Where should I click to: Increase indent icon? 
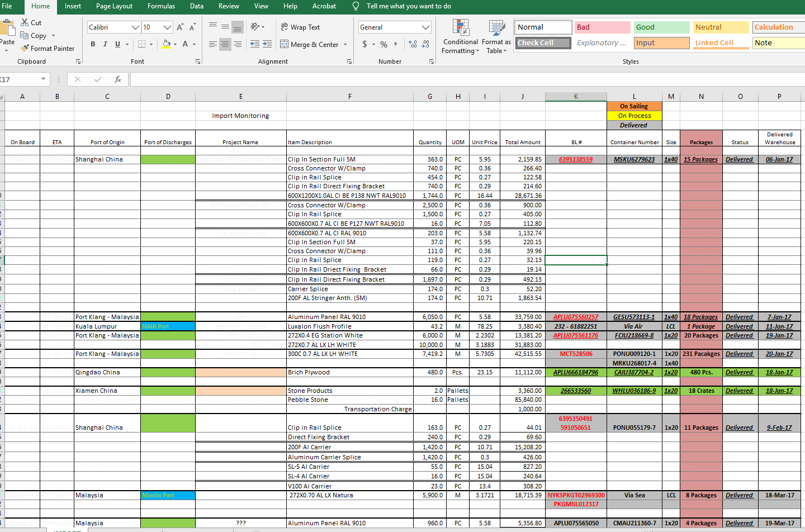coord(267,44)
